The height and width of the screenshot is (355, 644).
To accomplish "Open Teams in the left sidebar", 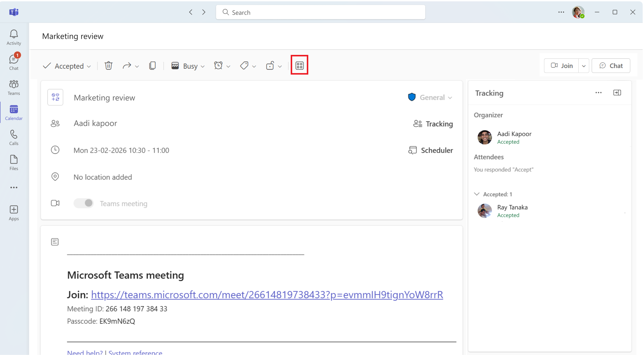I will (x=14, y=87).
